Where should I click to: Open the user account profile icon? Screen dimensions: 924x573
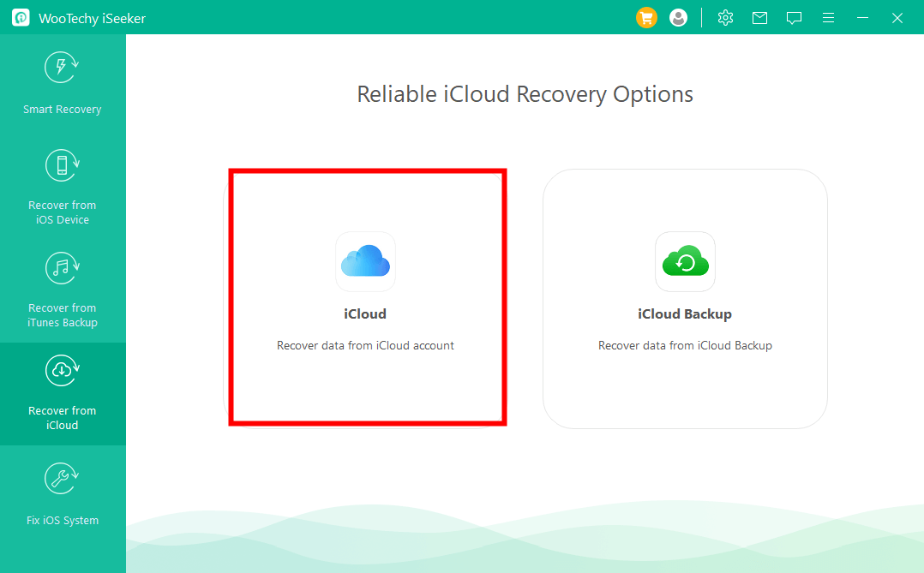678,17
